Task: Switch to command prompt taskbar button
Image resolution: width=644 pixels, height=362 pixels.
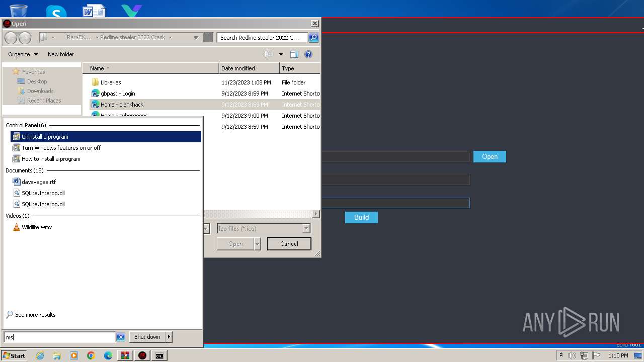Action: click(159, 355)
